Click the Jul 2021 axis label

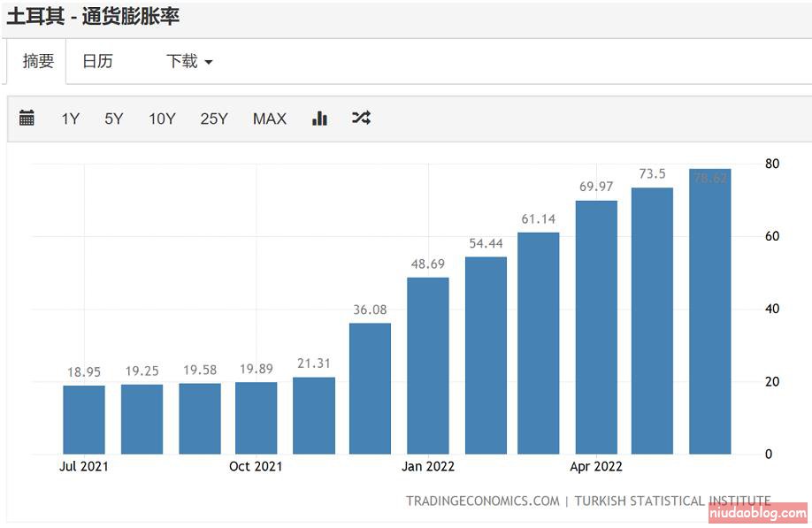[84, 466]
